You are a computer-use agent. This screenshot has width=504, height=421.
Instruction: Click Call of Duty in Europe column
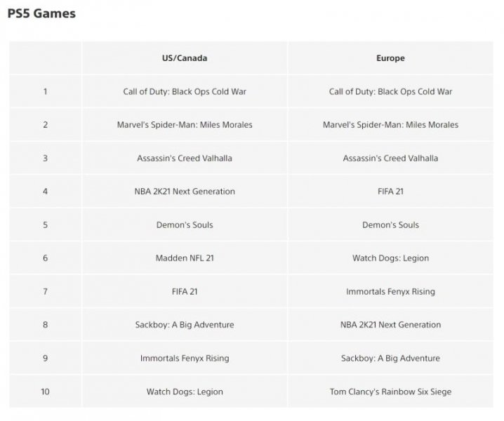coord(390,91)
